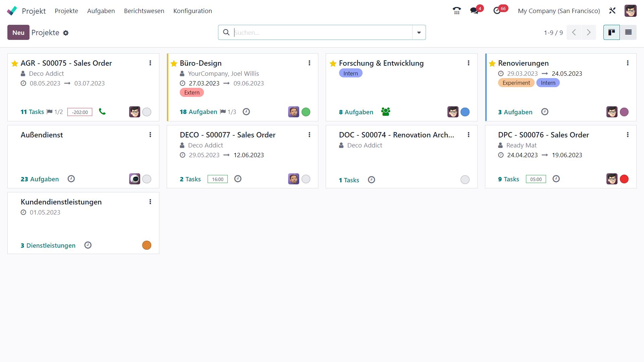Open kebab menu on DPC - S00076 card
This screenshot has width=644, height=362.
pos(628,135)
